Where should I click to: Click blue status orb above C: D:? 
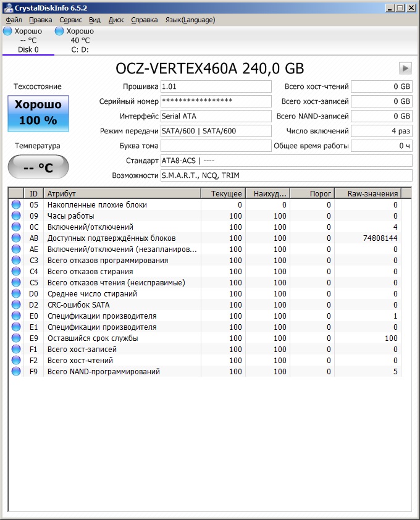(x=59, y=31)
